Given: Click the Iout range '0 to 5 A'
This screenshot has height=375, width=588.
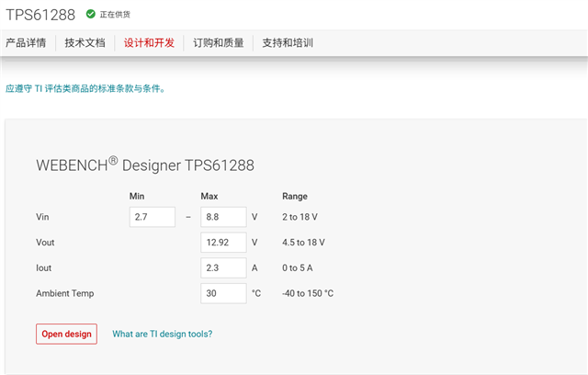Looking at the screenshot, I should (x=298, y=267).
